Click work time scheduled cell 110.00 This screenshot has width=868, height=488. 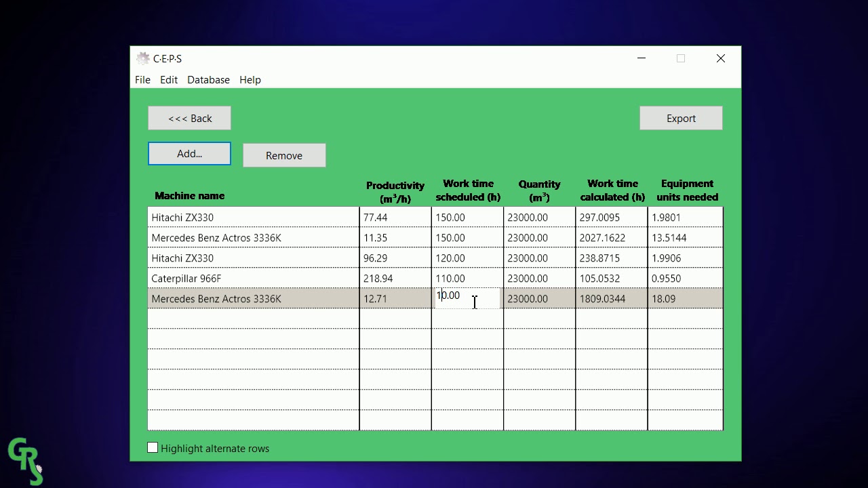click(x=467, y=279)
